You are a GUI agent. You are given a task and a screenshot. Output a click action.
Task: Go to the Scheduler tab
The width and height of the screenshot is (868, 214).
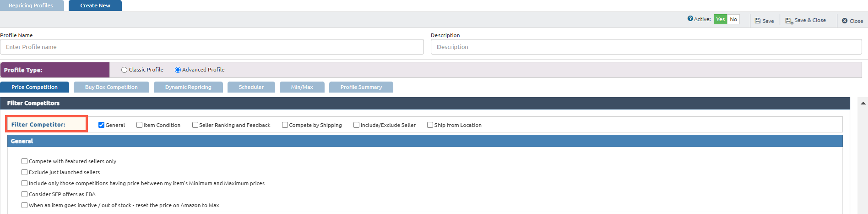[251, 87]
